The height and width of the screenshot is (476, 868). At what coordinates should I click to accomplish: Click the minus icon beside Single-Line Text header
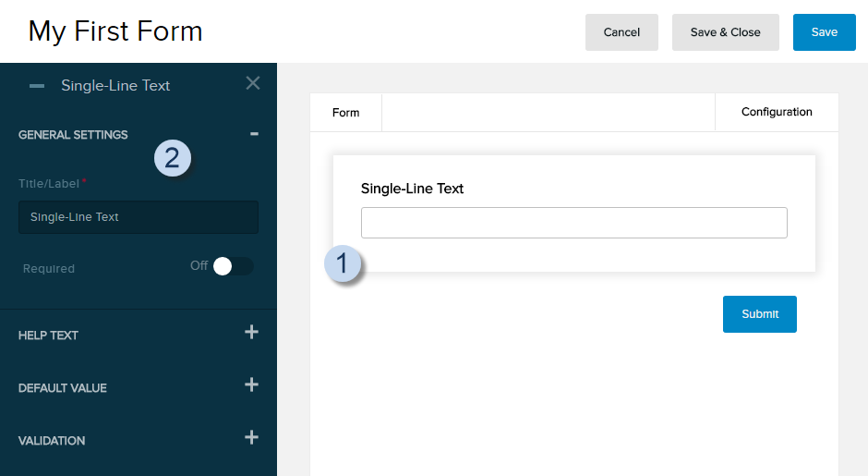pos(37,86)
